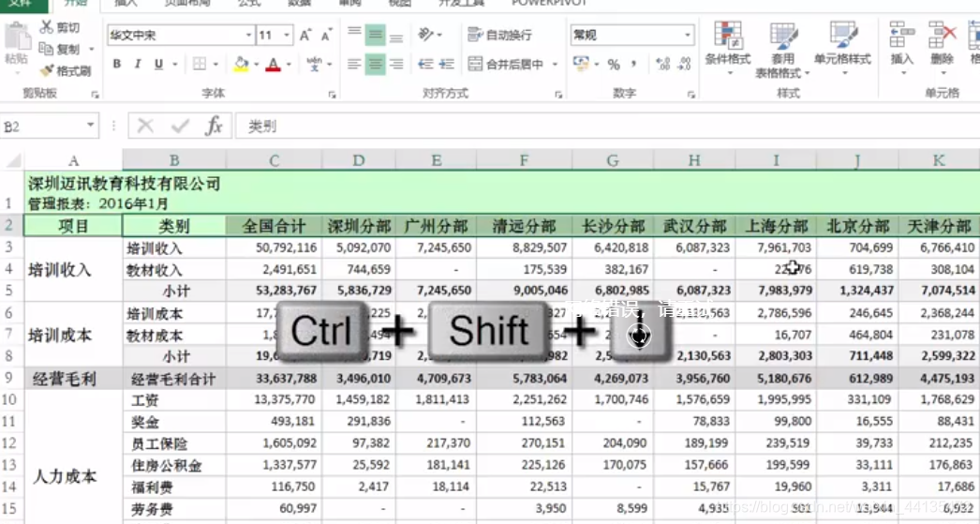Toggle top vertical alignment
Viewport: 980px width, 524px height.
pyautogui.click(x=354, y=35)
